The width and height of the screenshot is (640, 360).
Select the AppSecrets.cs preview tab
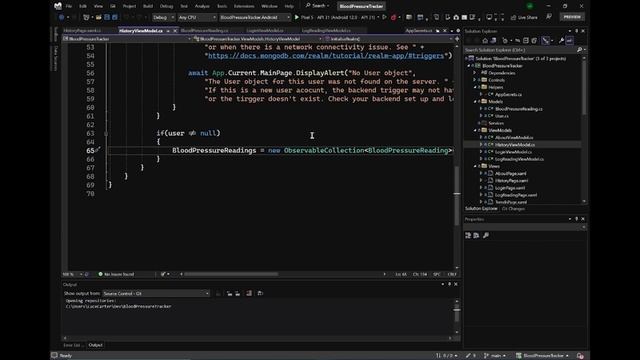pyautogui.click(x=419, y=31)
